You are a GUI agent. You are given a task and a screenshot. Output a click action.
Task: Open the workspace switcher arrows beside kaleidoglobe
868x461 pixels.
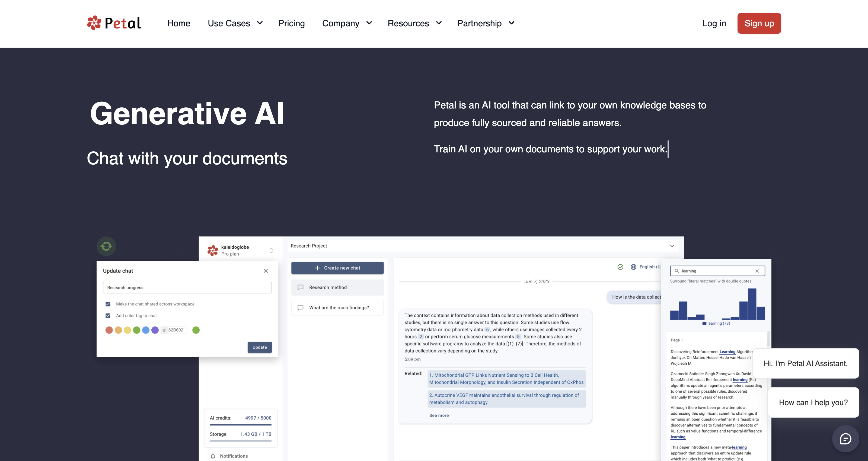pos(271,251)
